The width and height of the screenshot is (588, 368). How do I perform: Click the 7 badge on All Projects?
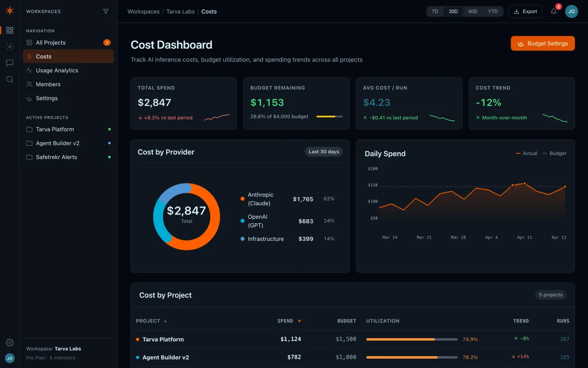[107, 43]
